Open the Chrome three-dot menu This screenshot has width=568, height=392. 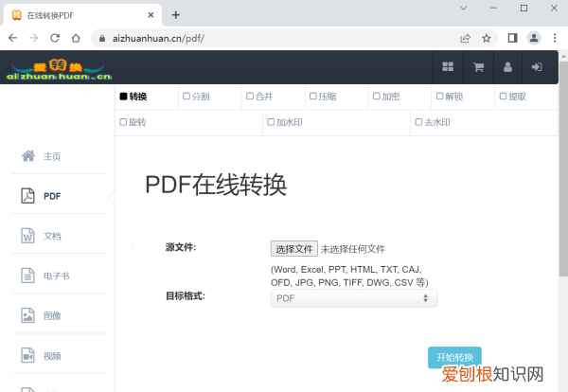555,38
